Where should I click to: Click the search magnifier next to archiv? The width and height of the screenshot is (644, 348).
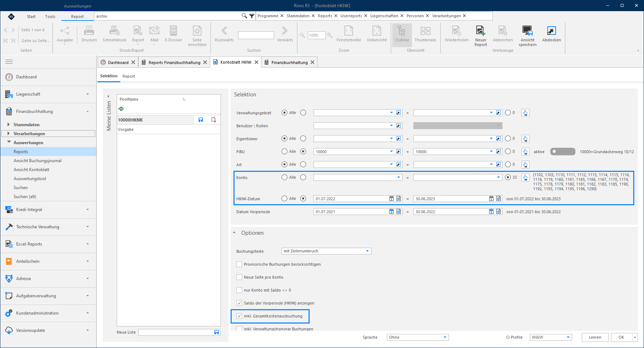pyautogui.click(x=244, y=16)
